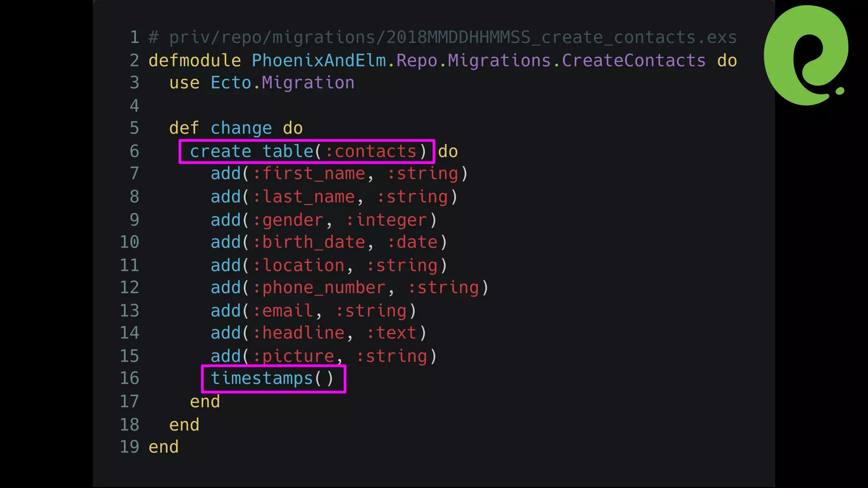Click the change function name

coord(241,128)
